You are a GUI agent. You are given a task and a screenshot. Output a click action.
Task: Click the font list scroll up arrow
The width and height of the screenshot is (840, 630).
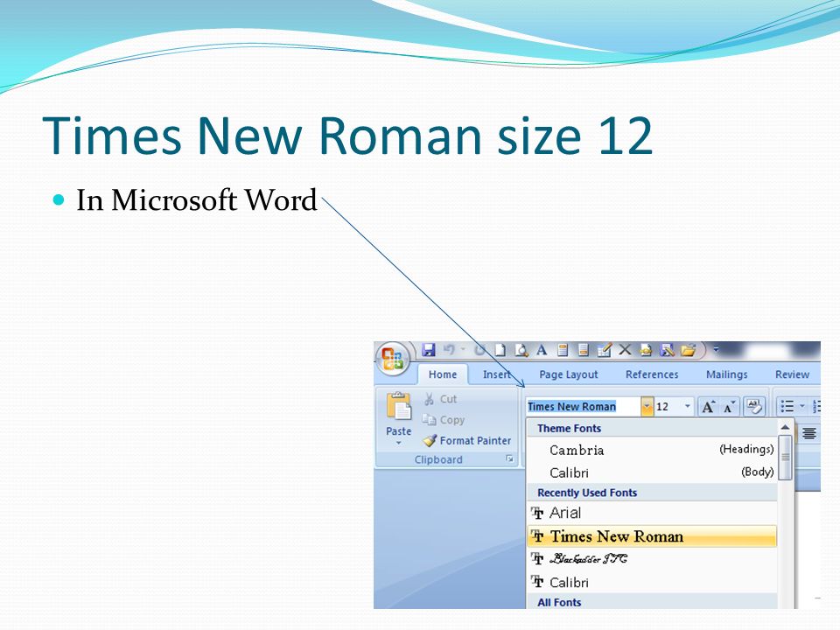(785, 427)
